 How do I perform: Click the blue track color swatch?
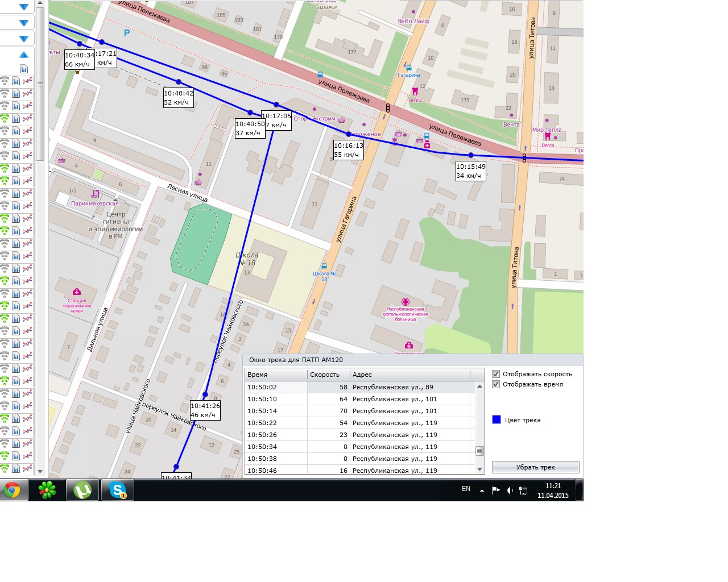click(x=497, y=419)
